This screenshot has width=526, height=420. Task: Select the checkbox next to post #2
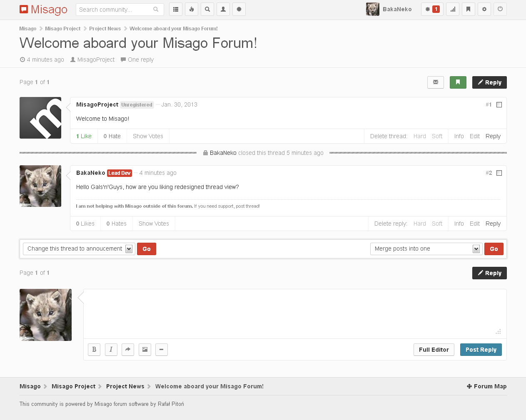[x=499, y=173]
